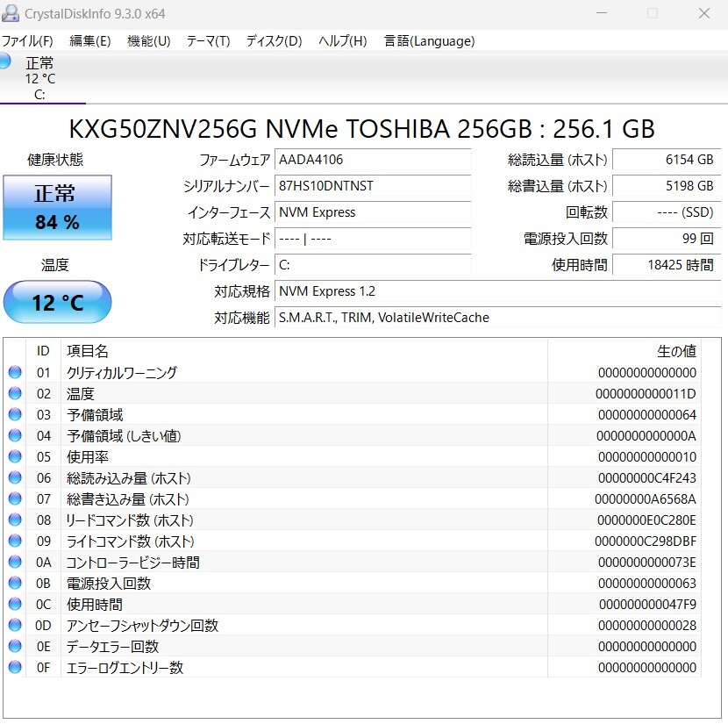Open the 機能 menu
Screen dimensions: 728x724
146,40
